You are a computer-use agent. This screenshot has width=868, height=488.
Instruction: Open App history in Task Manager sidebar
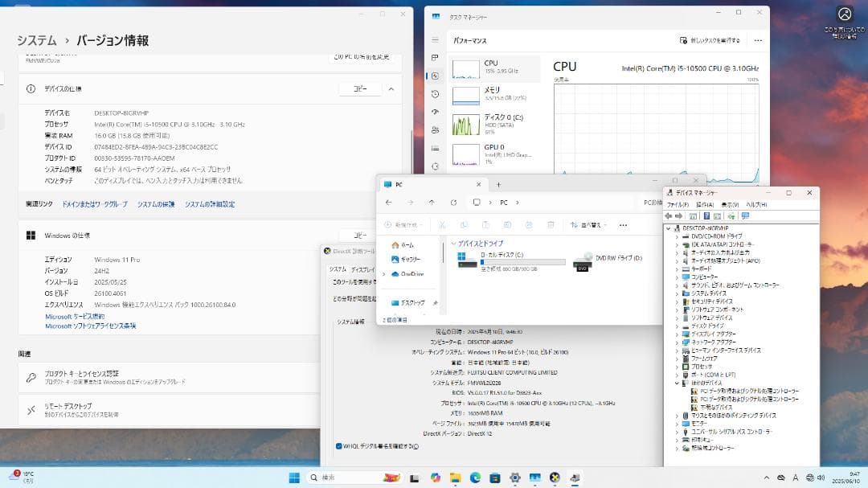435,92
